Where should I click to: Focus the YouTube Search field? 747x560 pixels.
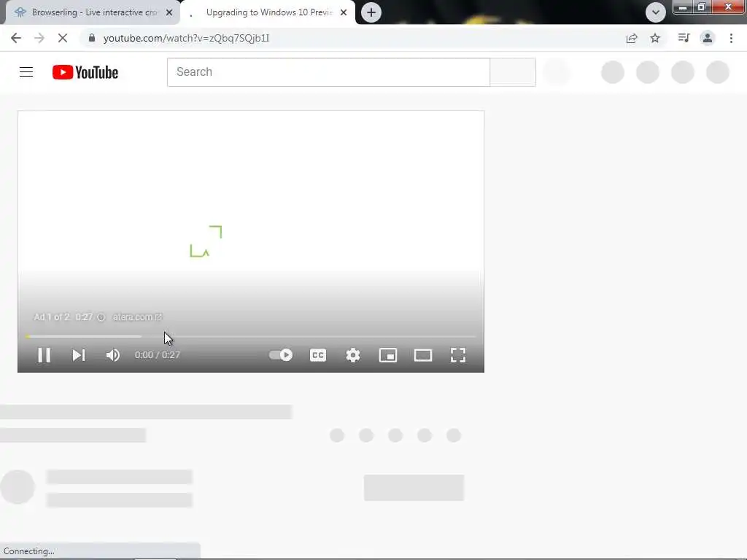[328, 72]
